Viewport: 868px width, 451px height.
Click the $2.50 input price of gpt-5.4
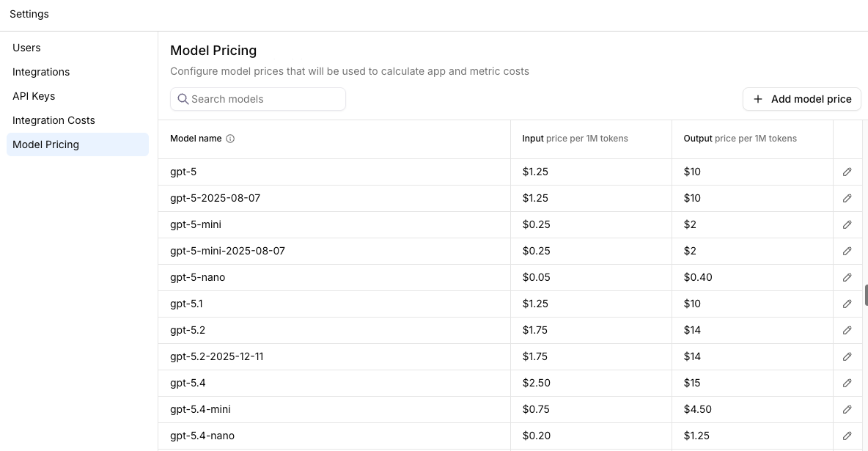(x=537, y=384)
